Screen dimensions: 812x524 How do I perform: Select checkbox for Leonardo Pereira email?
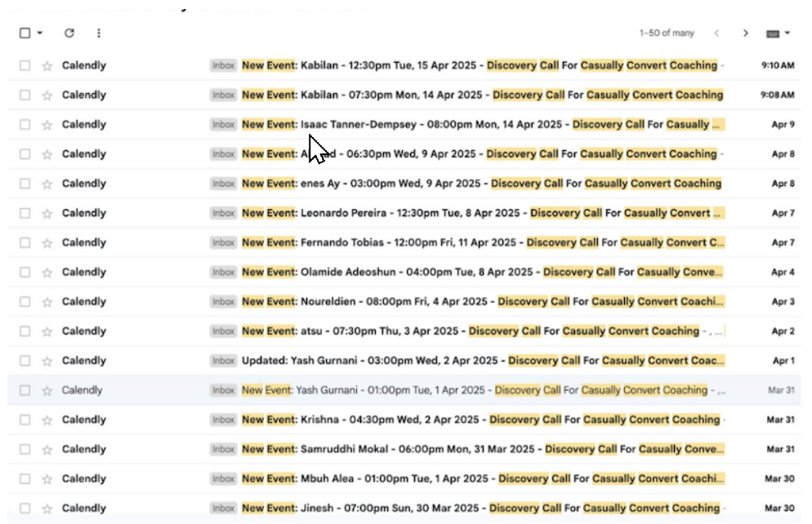pos(25,213)
